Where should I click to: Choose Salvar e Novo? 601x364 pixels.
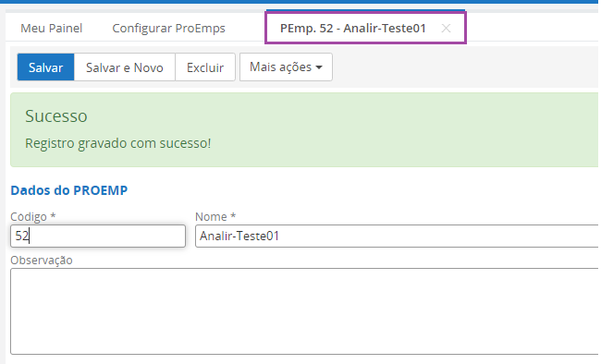125,67
